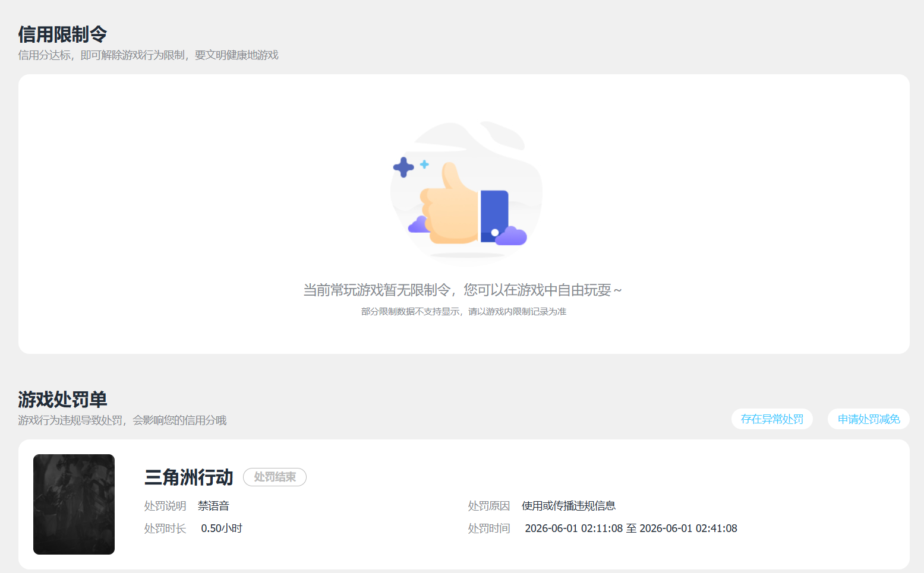Click the 处罚结束 status badge

coord(275,477)
